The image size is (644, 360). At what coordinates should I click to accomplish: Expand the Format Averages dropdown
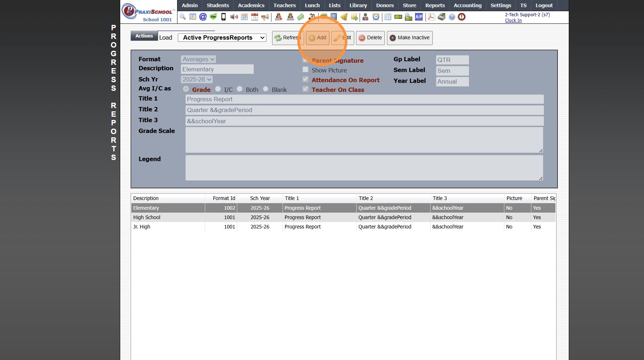pos(198,59)
